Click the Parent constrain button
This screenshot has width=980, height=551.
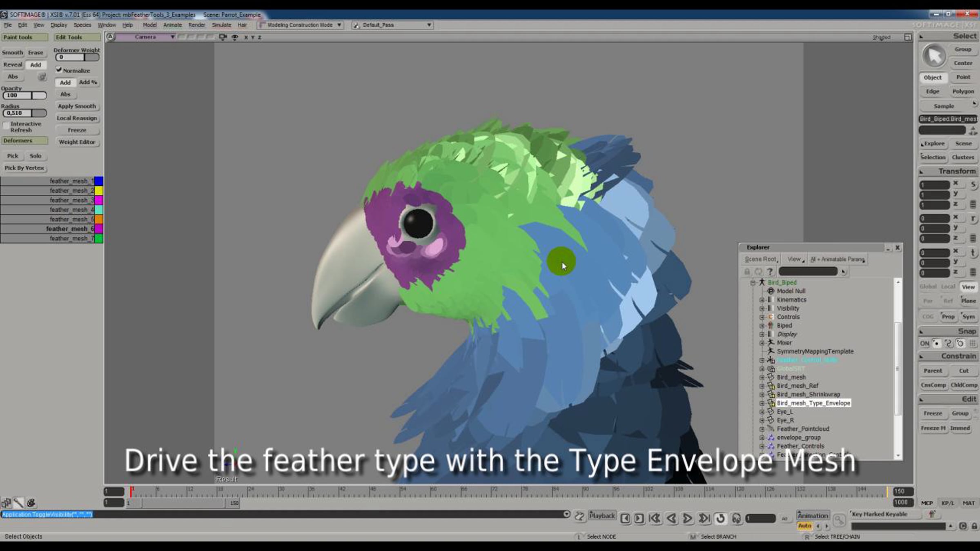pyautogui.click(x=933, y=371)
